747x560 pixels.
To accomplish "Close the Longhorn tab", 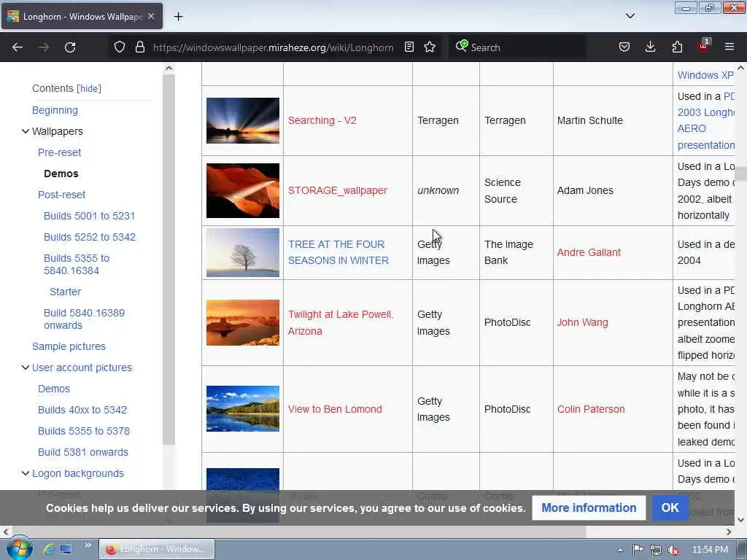I will pos(151,16).
